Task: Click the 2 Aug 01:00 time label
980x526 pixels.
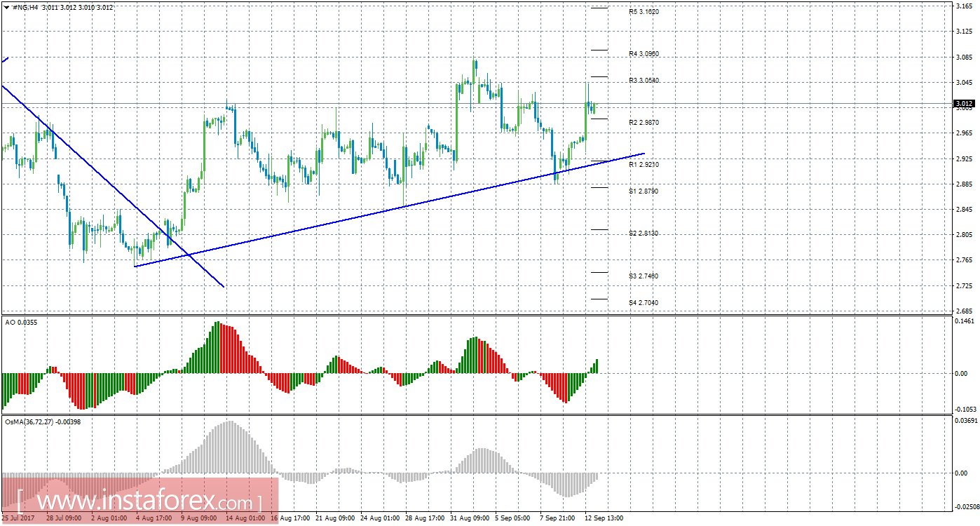Action: coord(109,519)
